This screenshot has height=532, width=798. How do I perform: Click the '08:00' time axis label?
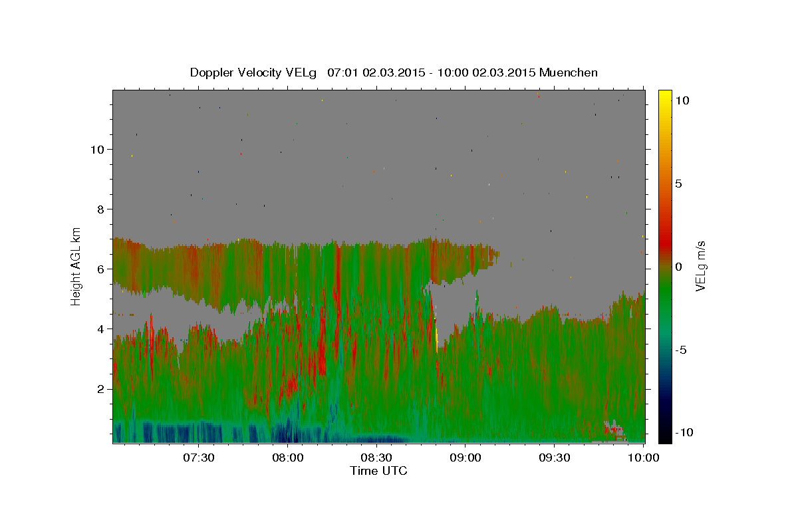point(288,458)
